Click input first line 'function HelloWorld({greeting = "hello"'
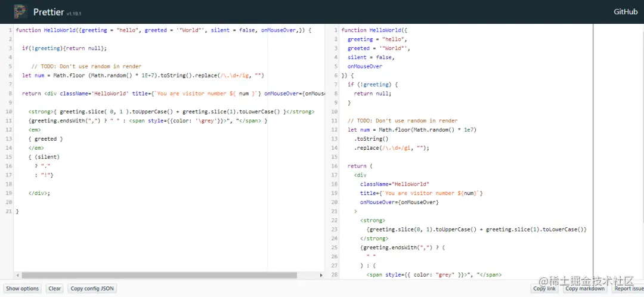Screen dimensions: 644x297 tap(163, 30)
